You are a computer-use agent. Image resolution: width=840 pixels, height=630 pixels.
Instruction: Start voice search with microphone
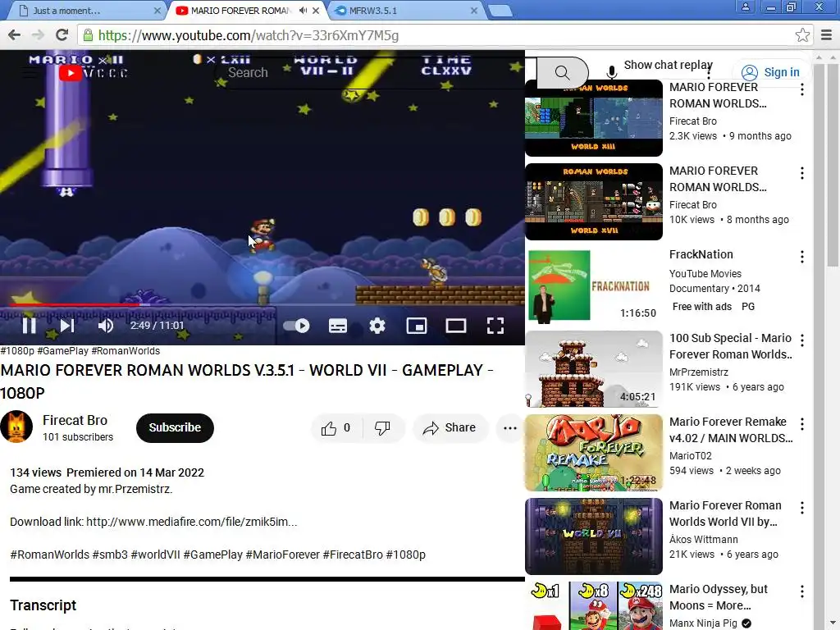point(611,72)
